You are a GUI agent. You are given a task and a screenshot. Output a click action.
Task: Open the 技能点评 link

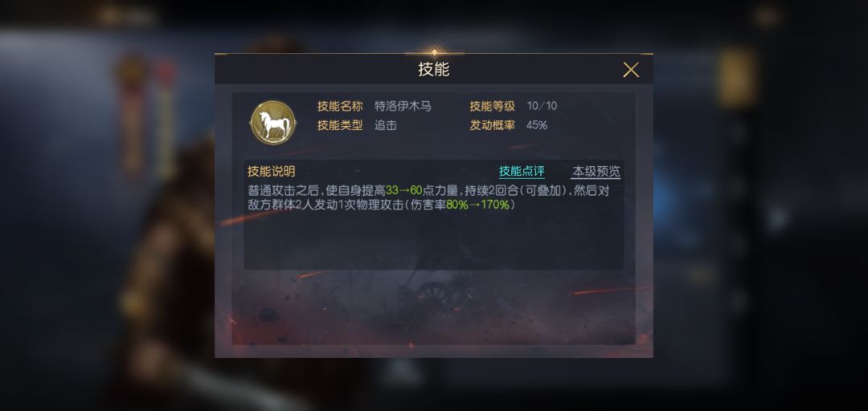tap(522, 171)
